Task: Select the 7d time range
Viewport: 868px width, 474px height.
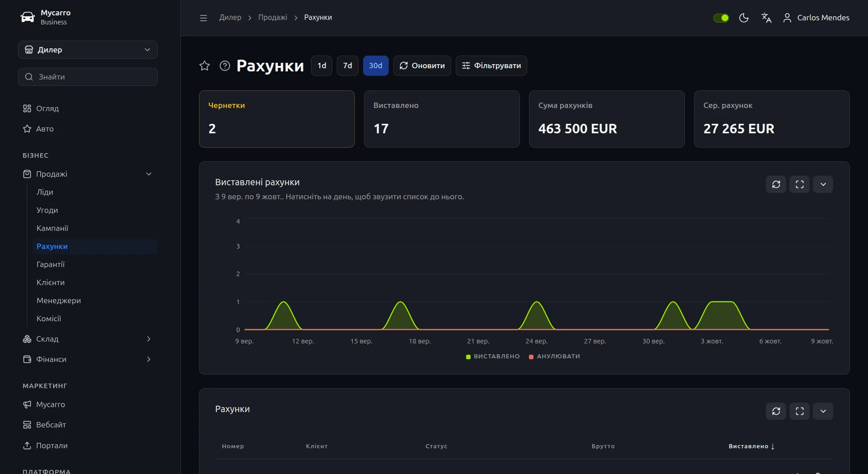Action: 348,66
